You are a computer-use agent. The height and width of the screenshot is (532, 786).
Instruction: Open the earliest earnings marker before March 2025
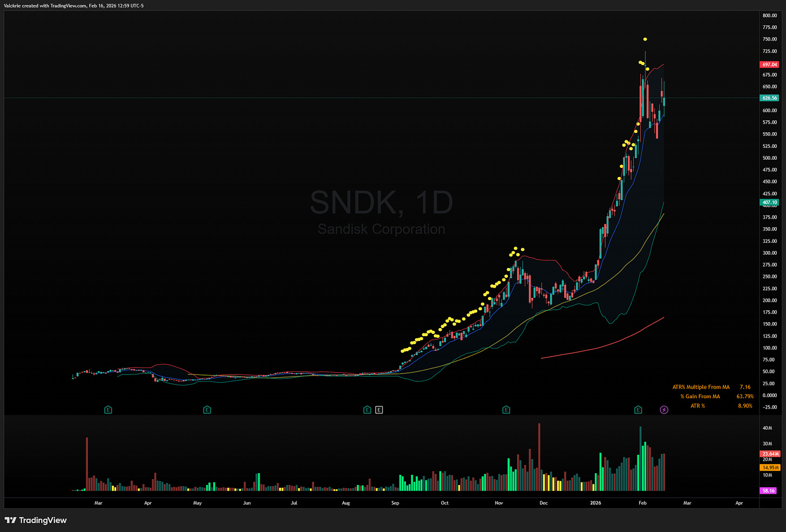click(108, 410)
